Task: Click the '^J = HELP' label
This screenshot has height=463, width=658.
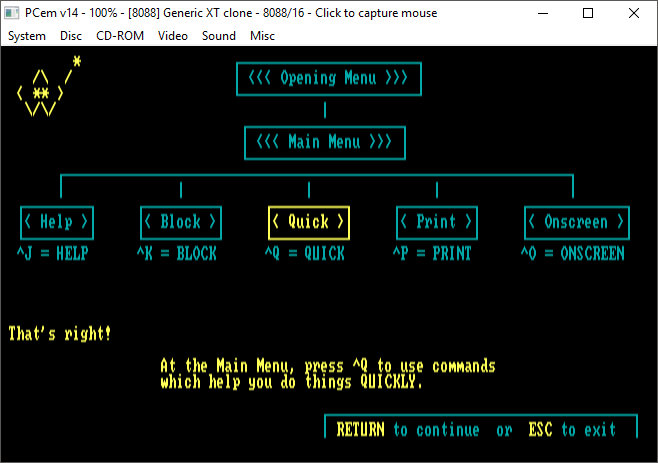Action: (52, 254)
